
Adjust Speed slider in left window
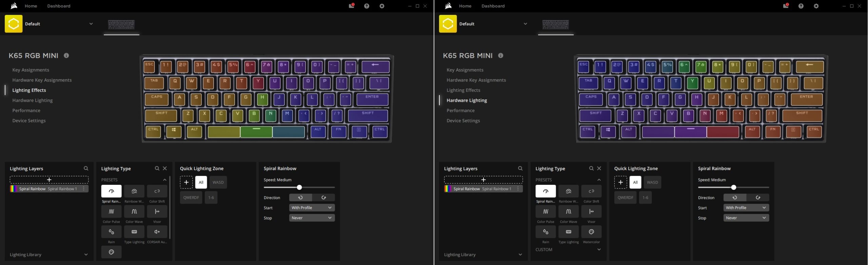(x=299, y=187)
